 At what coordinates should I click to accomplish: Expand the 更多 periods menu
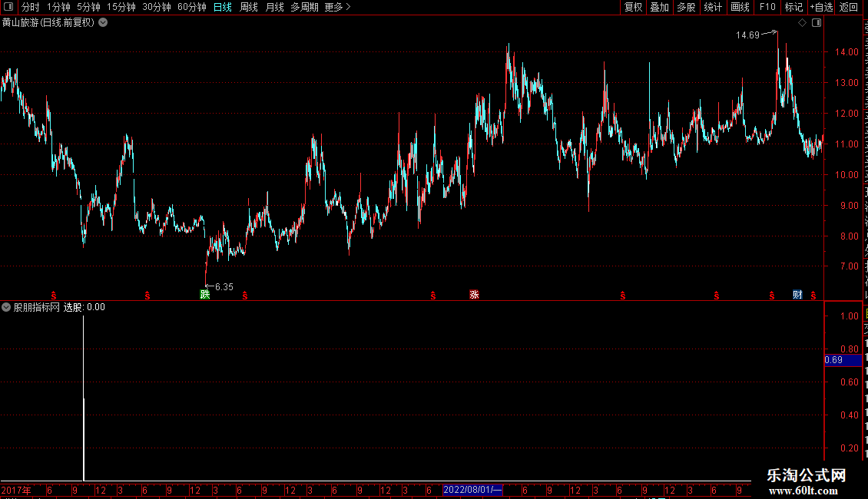pos(337,7)
